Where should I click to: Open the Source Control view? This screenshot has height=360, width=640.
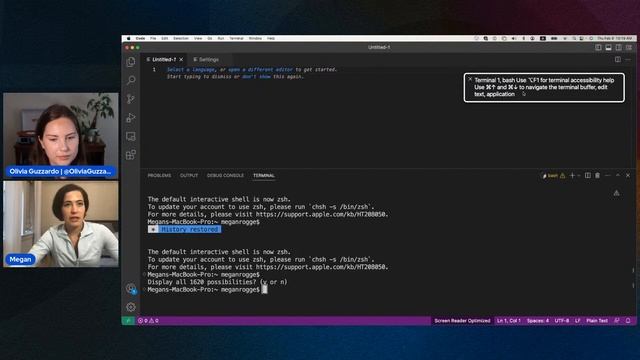[131, 99]
